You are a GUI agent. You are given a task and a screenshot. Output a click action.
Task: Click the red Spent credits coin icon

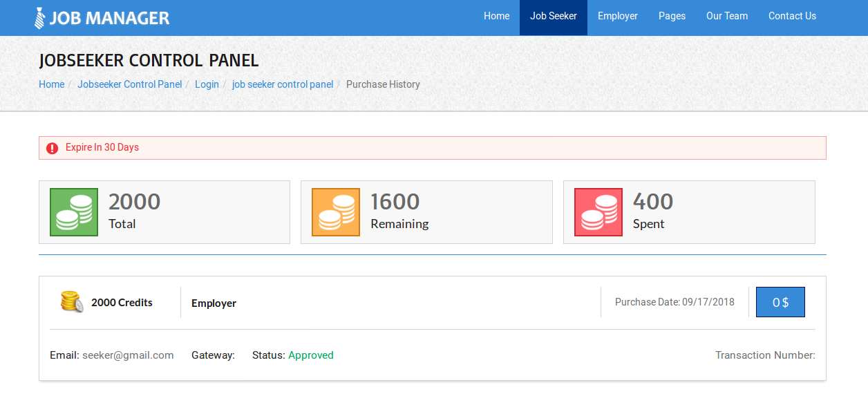(x=598, y=212)
